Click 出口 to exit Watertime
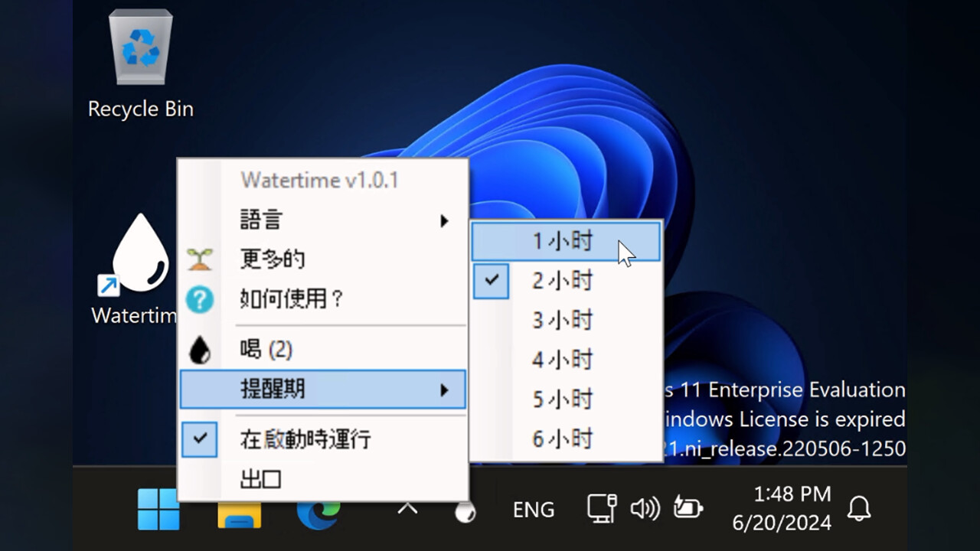This screenshot has width=980, height=551. coord(260,480)
